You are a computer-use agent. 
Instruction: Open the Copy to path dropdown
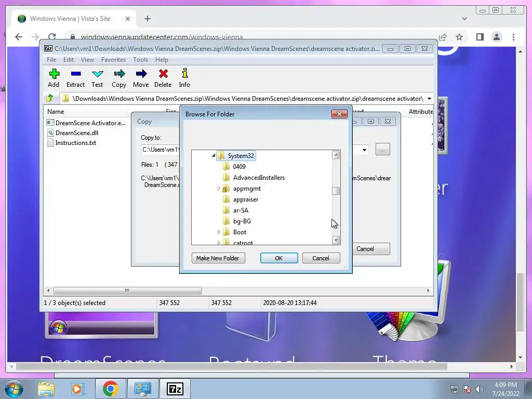(364, 150)
